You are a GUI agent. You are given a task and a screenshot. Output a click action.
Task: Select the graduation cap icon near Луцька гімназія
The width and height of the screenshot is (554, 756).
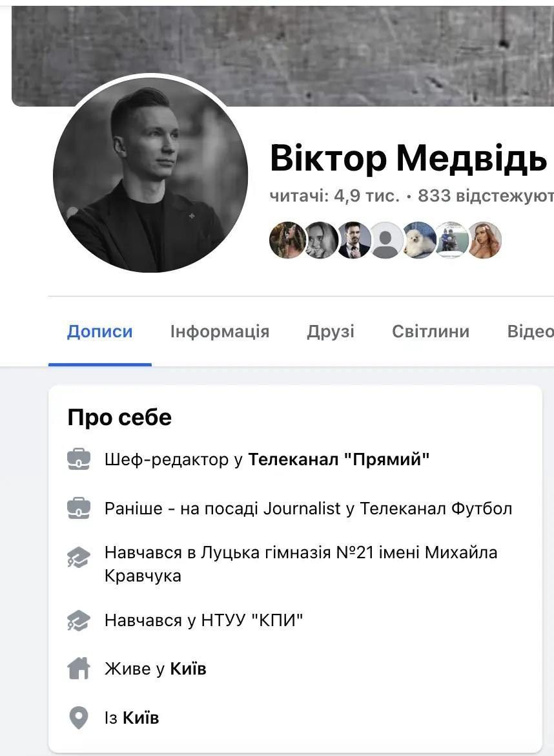79,556
